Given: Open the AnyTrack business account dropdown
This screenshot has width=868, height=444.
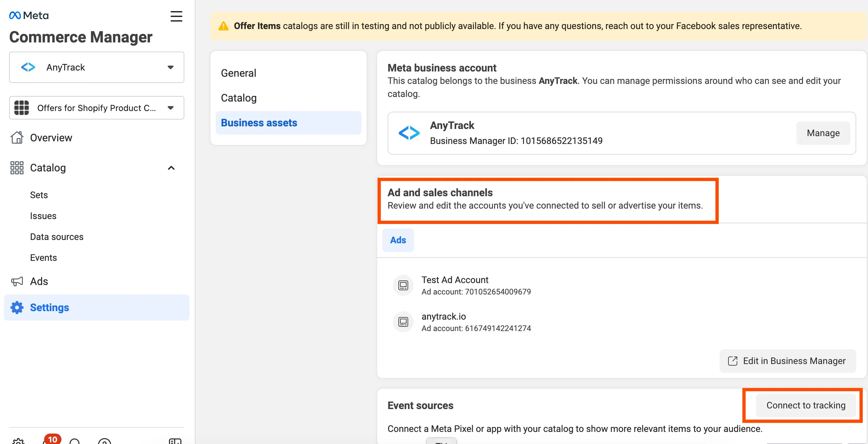Looking at the screenshot, I should 97,67.
